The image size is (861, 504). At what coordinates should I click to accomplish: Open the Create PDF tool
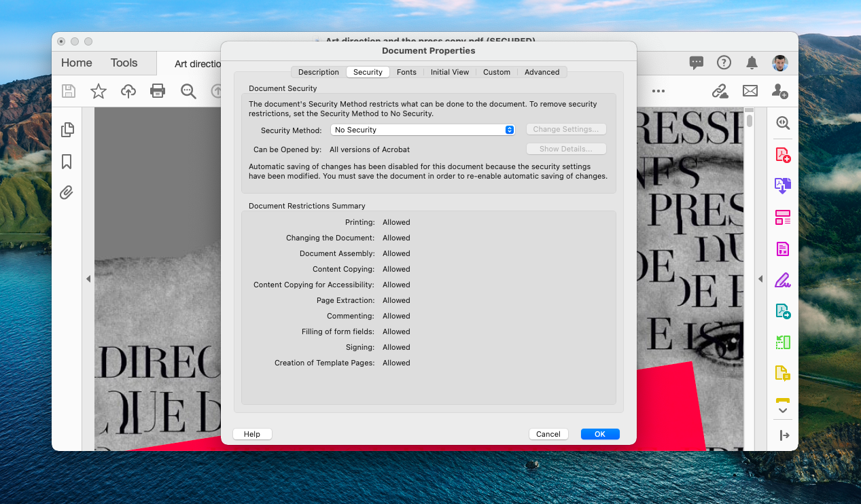click(x=782, y=154)
